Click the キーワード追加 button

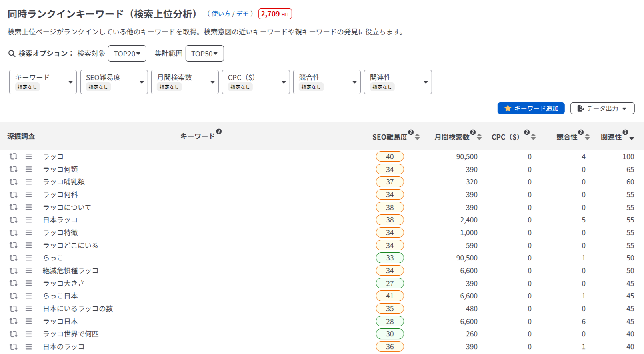click(x=531, y=108)
